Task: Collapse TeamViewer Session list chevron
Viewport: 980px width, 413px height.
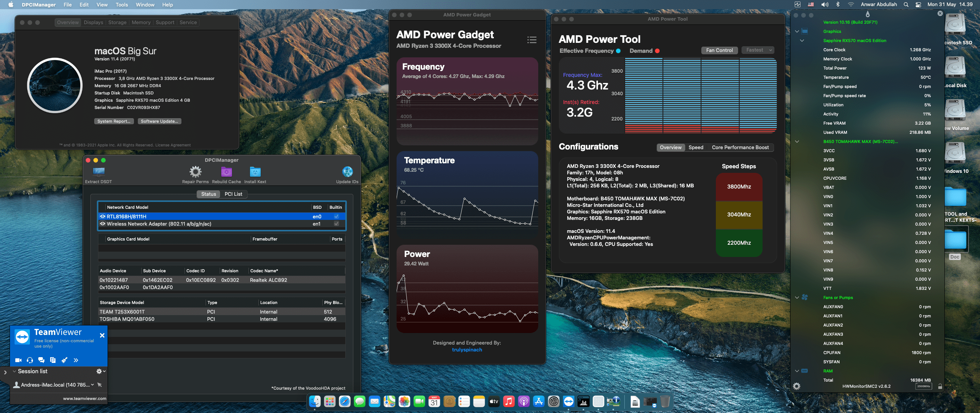Action: [x=14, y=371]
